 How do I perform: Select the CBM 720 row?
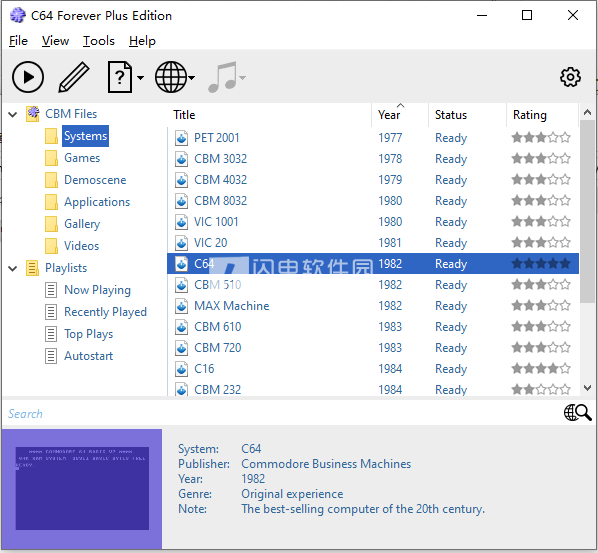373,347
